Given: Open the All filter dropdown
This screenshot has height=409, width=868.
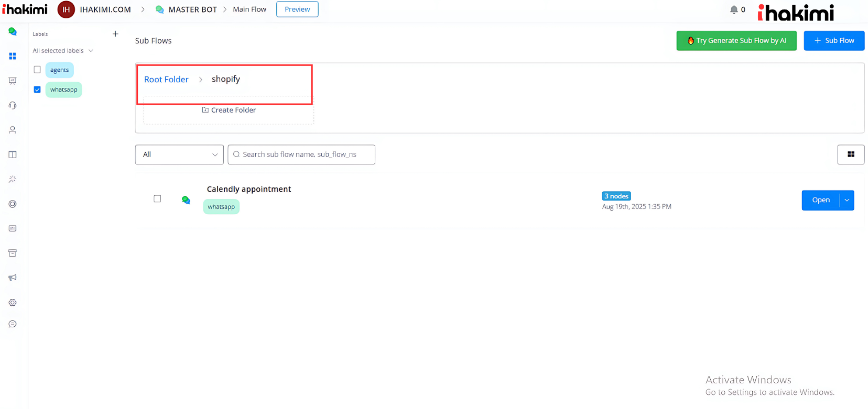Looking at the screenshot, I should (x=179, y=154).
